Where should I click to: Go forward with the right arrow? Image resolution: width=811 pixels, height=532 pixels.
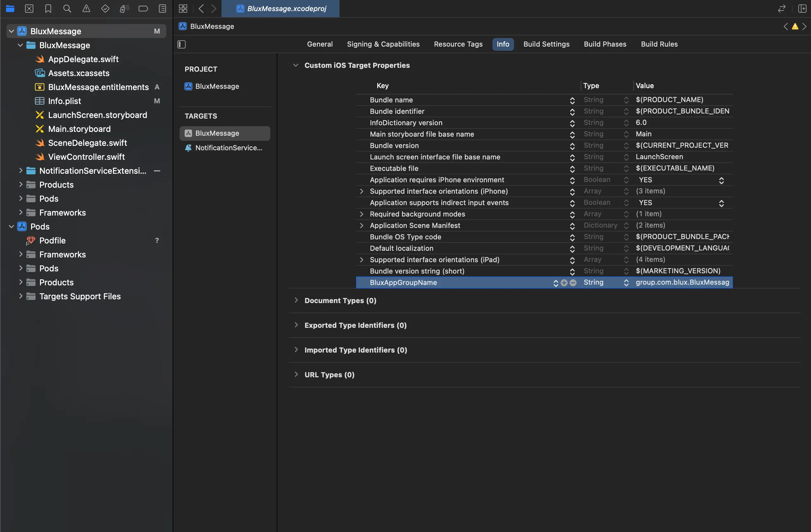tap(214, 9)
